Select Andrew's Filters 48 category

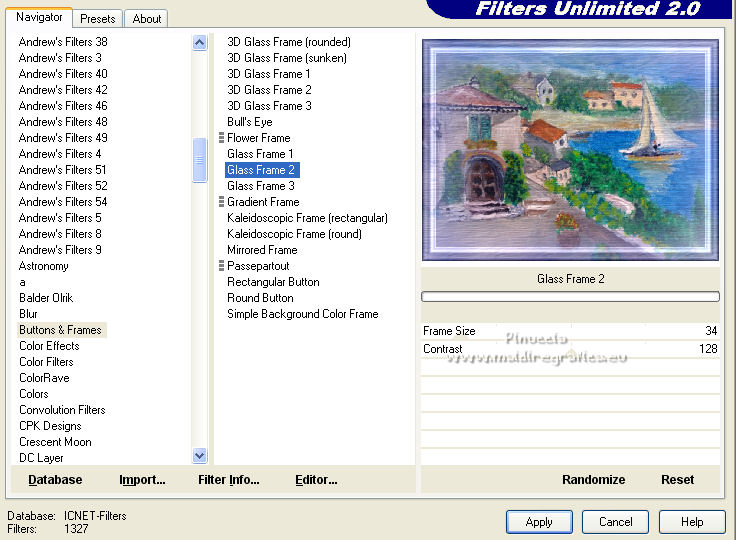[63, 122]
